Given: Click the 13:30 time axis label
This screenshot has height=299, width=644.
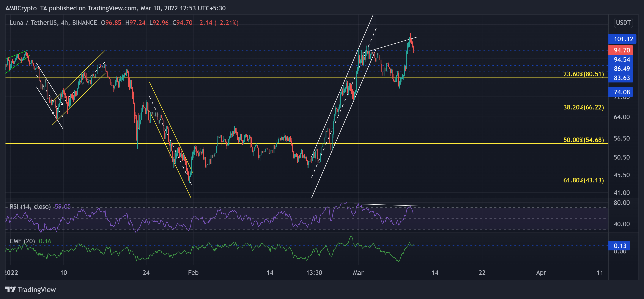Looking at the screenshot, I should [x=314, y=273].
